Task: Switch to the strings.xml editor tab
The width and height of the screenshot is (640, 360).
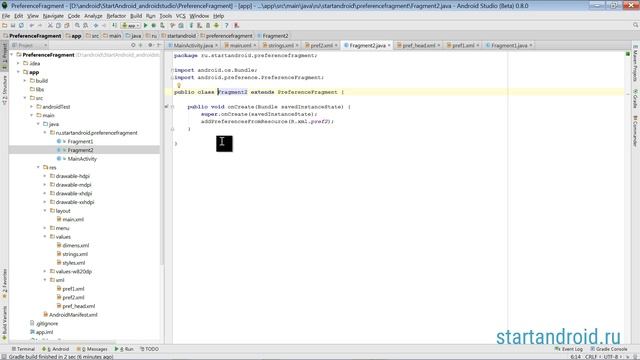Action: (x=280, y=45)
